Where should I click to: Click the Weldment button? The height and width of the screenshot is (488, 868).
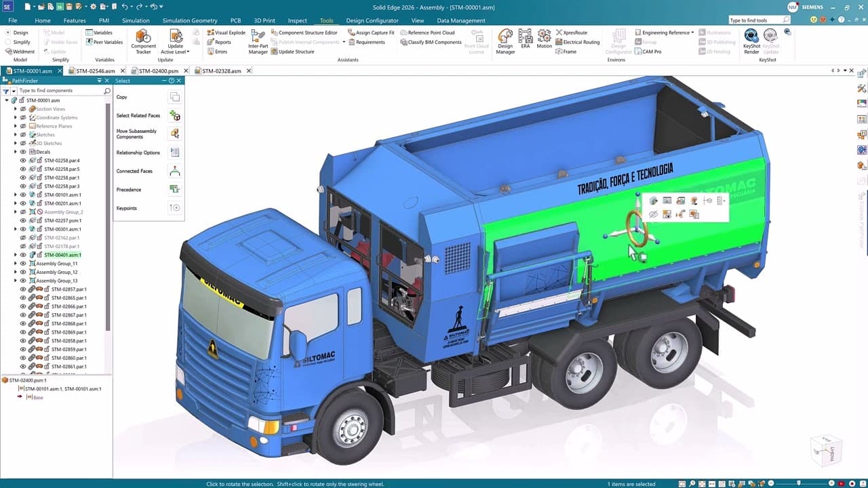(20, 52)
